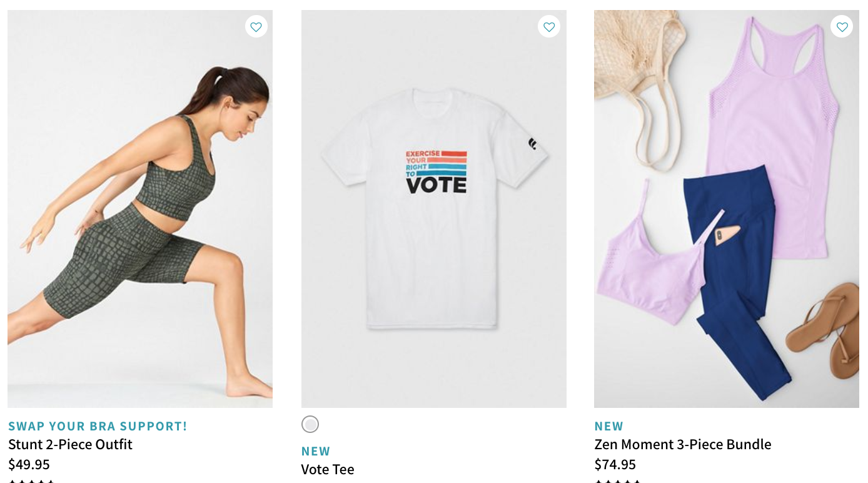Click the $49.95 price text
868x483 pixels.
pyautogui.click(x=30, y=464)
